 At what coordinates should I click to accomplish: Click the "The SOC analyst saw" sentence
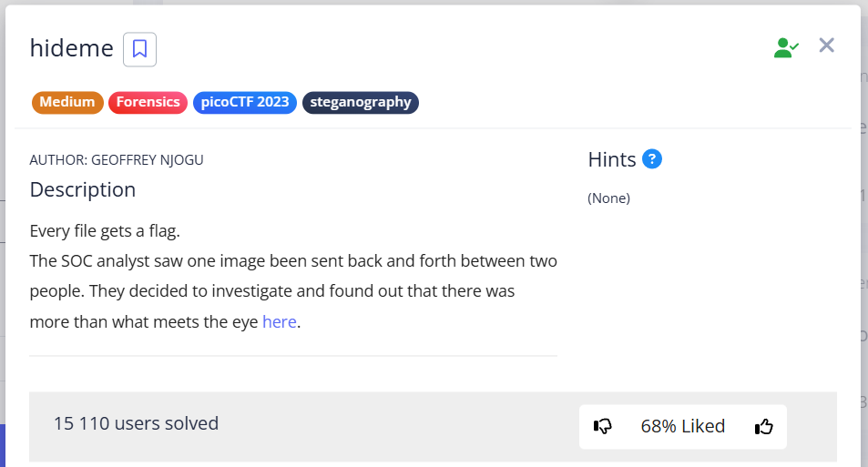tap(293, 261)
